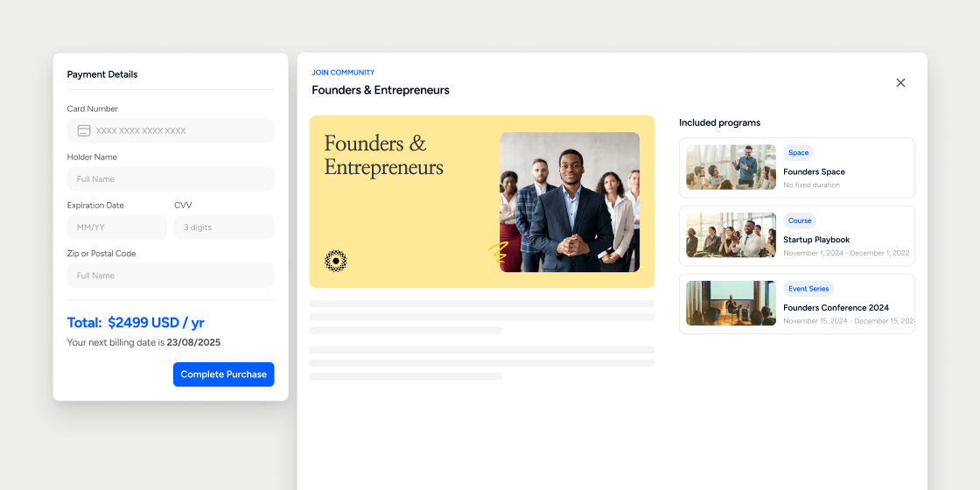Click the Event Series tag badge
The image size is (980, 490).
[808, 289]
